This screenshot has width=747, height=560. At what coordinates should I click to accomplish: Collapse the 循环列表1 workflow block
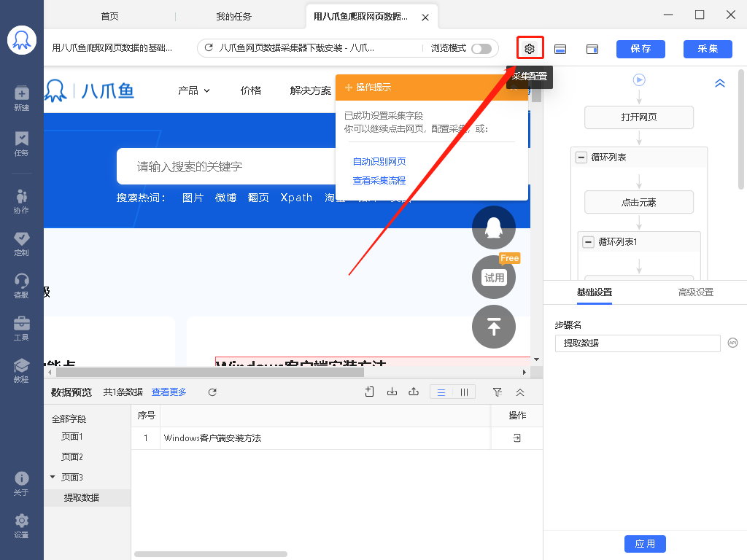[x=588, y=242]
